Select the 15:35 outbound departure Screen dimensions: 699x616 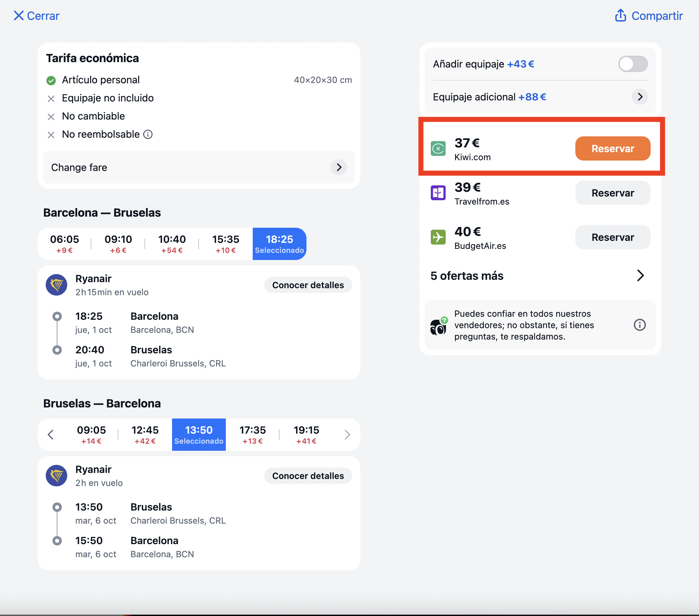[x=226, y=244]
